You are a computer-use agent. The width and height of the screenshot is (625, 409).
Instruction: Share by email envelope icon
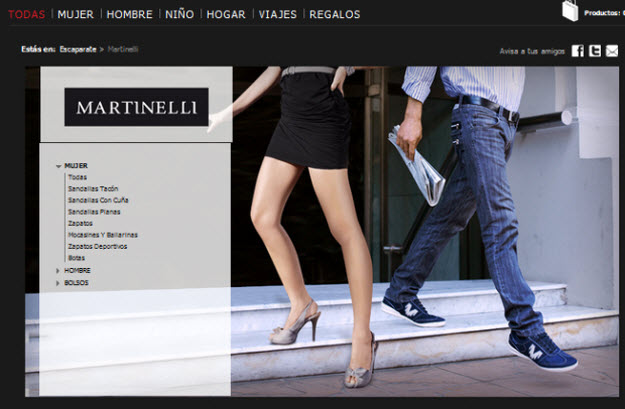(612, 51)
